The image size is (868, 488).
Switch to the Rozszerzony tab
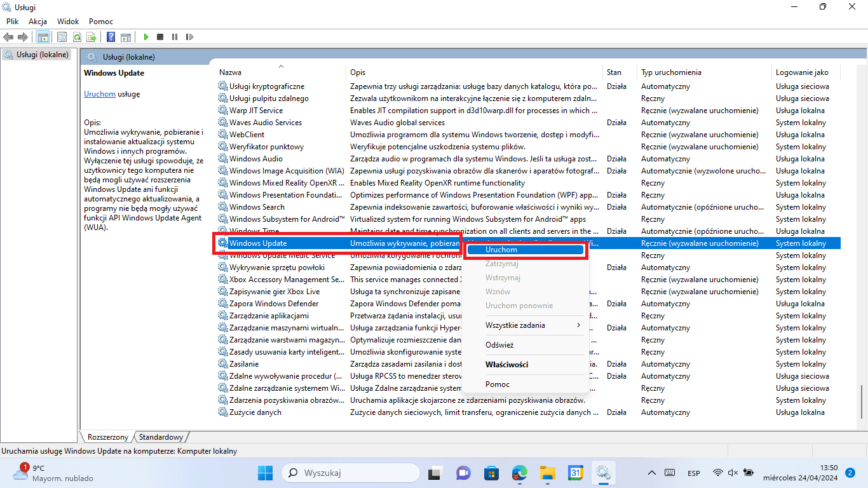point(107,437)
